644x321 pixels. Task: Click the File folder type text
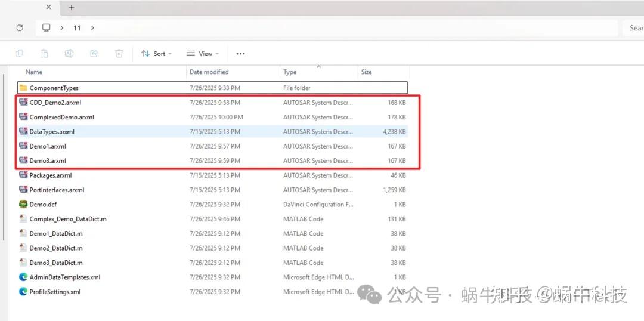click(x=296, y=88)
